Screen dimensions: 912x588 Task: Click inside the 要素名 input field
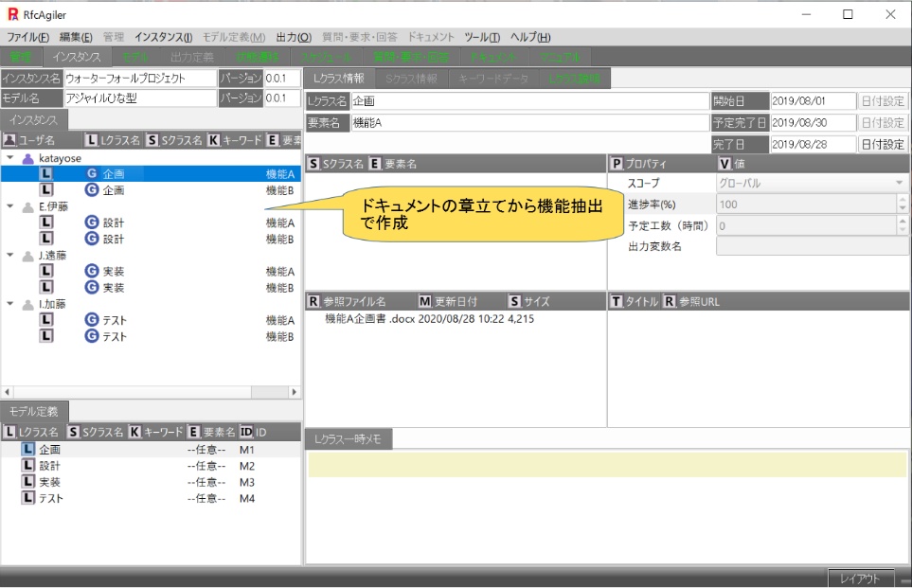pyautogui.click(x=528, y=122)
